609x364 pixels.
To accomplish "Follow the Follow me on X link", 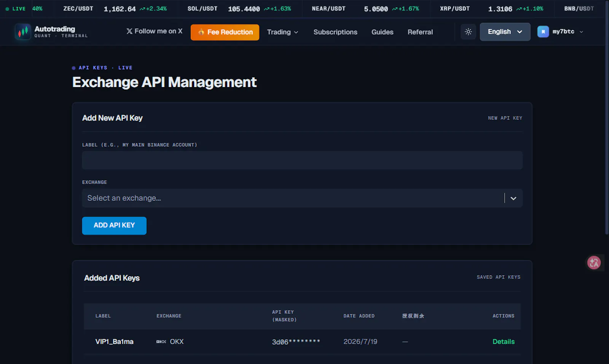I will 155,31.
